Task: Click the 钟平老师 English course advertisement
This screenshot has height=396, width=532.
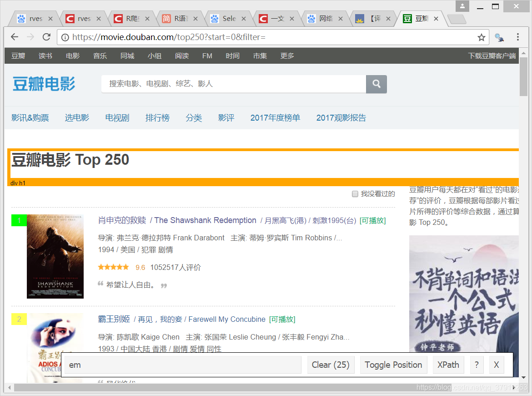Action: point(464,306)
